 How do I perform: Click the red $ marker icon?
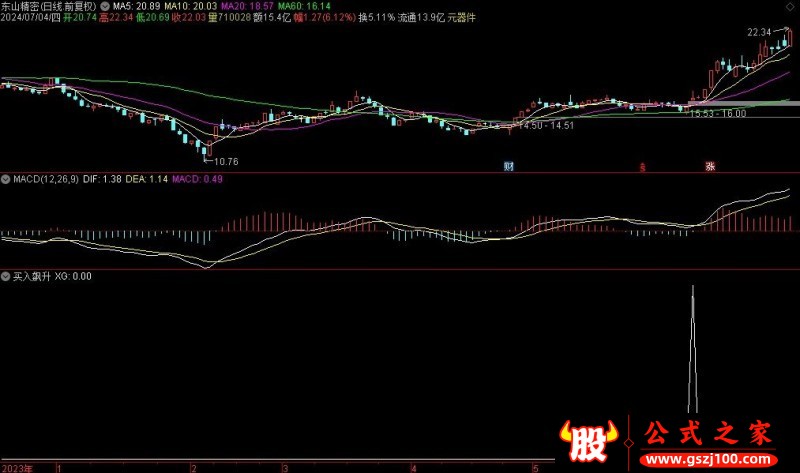point(642,167)
